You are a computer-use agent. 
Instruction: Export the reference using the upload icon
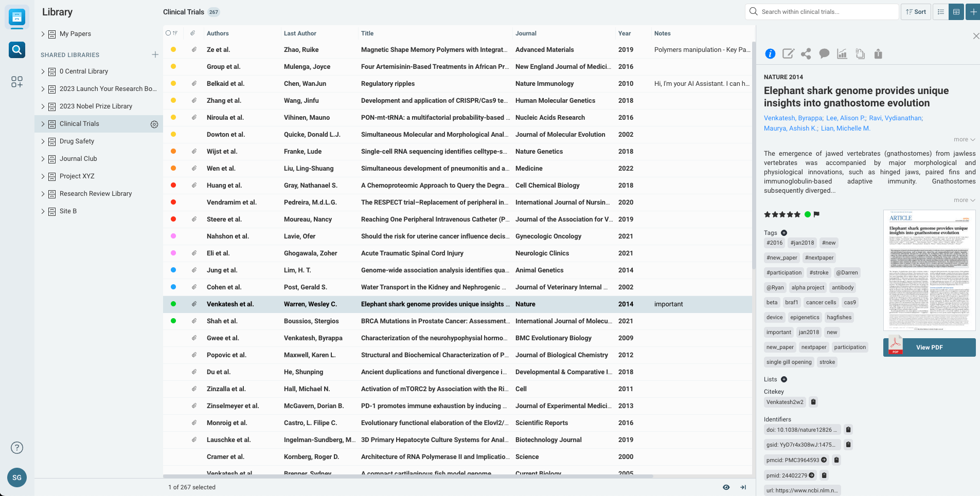tap(878, 53)
